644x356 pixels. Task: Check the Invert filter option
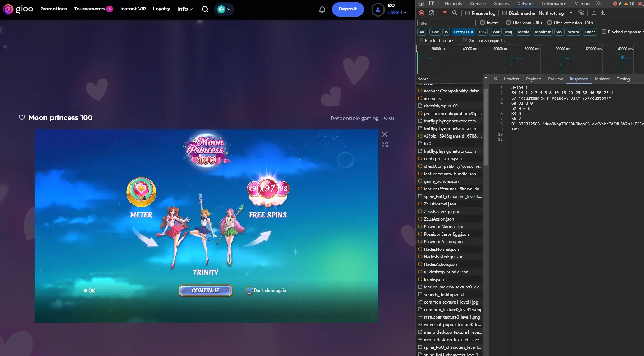[483, 23]
